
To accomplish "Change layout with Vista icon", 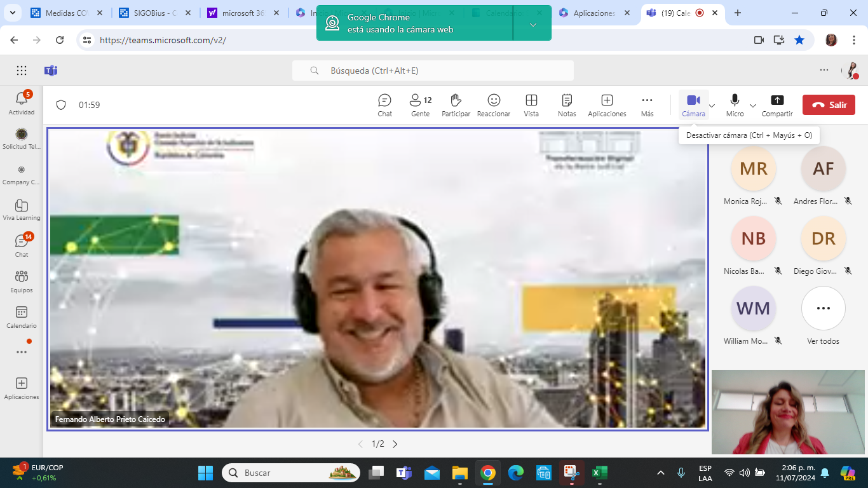I will click(x=531, y=105).
